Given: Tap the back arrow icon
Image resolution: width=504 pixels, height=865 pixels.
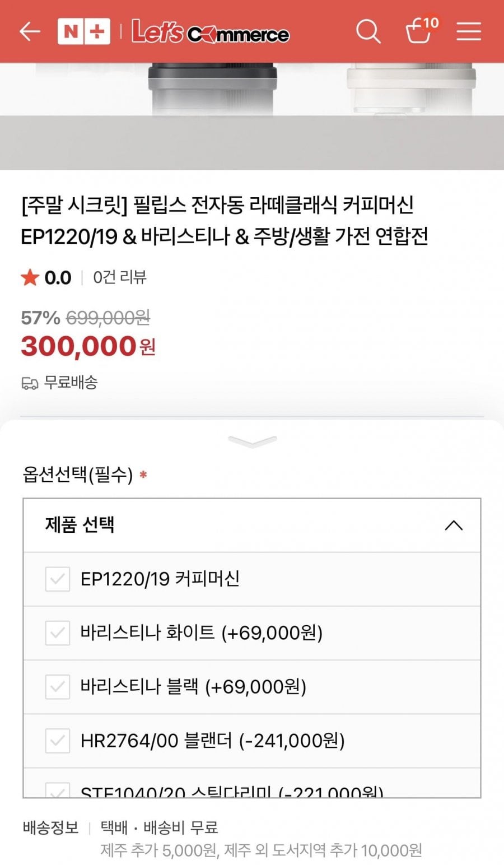Looking at the screenshot, I should pos(30,31).
